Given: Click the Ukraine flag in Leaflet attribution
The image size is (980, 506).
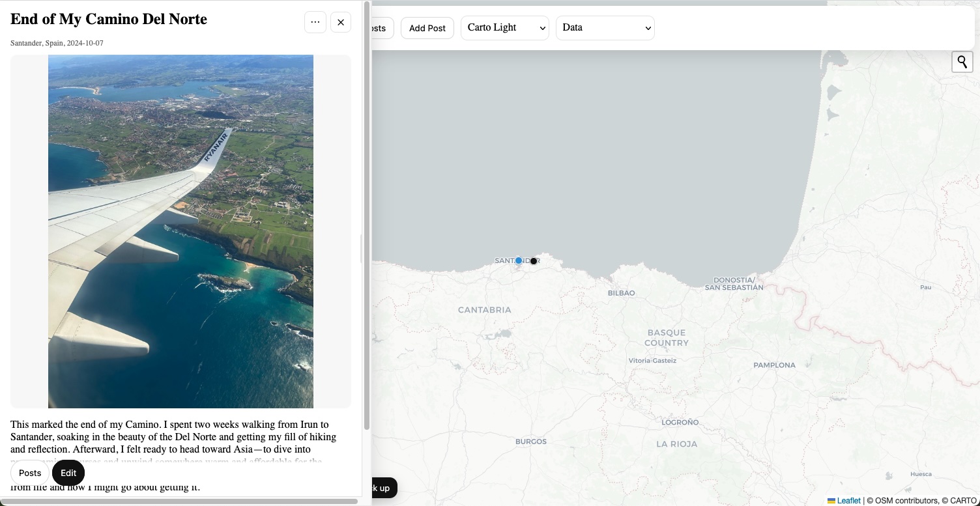Looking at the screenshot, I should click(831, 501).
